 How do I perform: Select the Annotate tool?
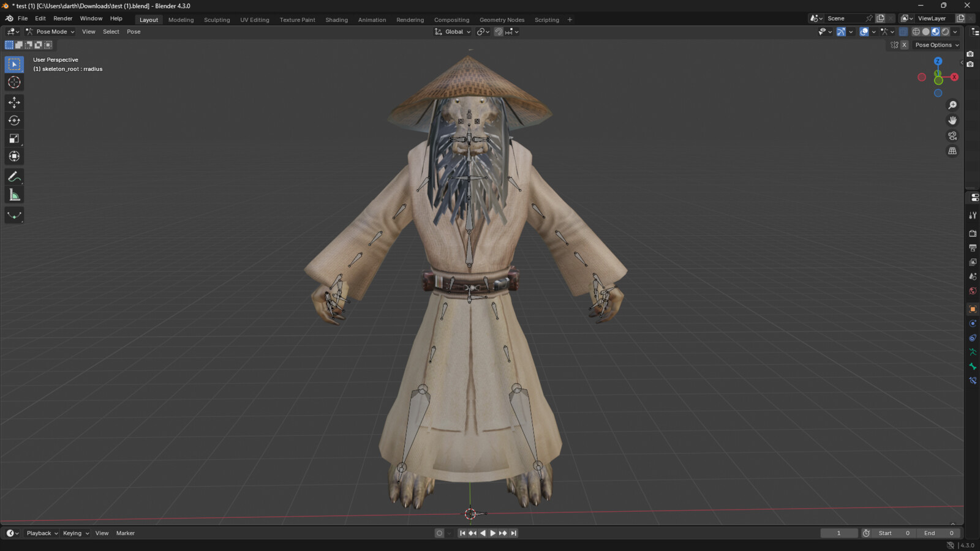[x=14, y=177]
